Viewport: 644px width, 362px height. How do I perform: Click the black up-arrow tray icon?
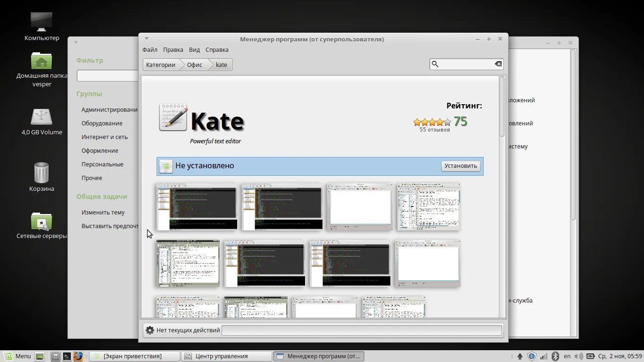coord(520,356)
